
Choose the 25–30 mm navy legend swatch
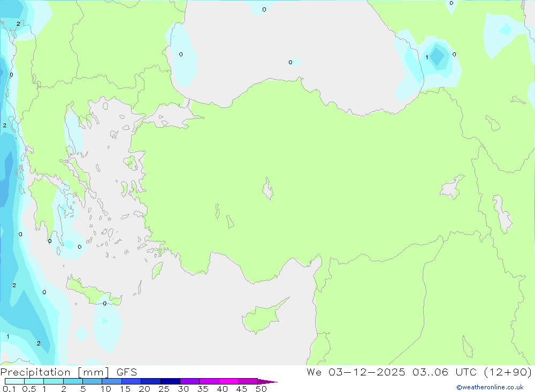click(x=170, y=381)
